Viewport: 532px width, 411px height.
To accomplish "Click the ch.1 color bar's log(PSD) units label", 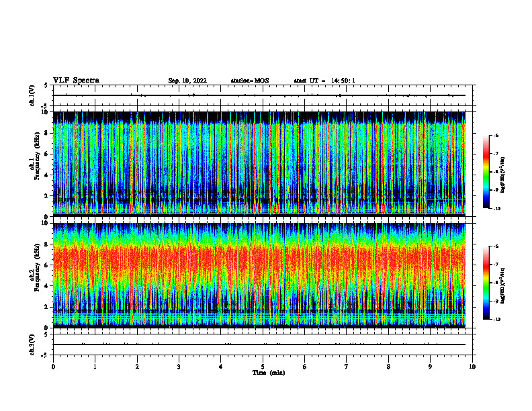I will (503, 175).
